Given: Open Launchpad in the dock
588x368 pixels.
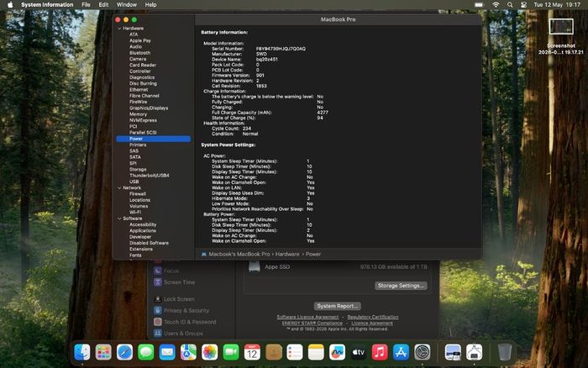Looking at the screenshot, I should (x=103, y=353).
